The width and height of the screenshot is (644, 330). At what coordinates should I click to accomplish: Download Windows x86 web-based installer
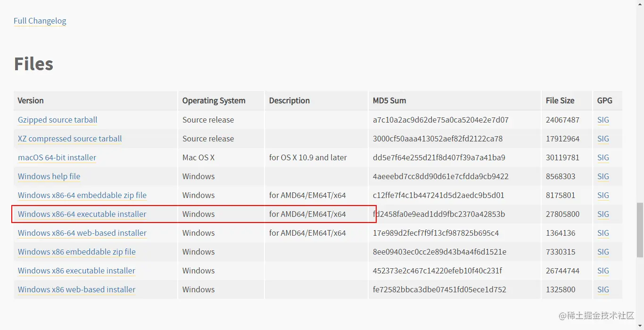tap(77, 289)
